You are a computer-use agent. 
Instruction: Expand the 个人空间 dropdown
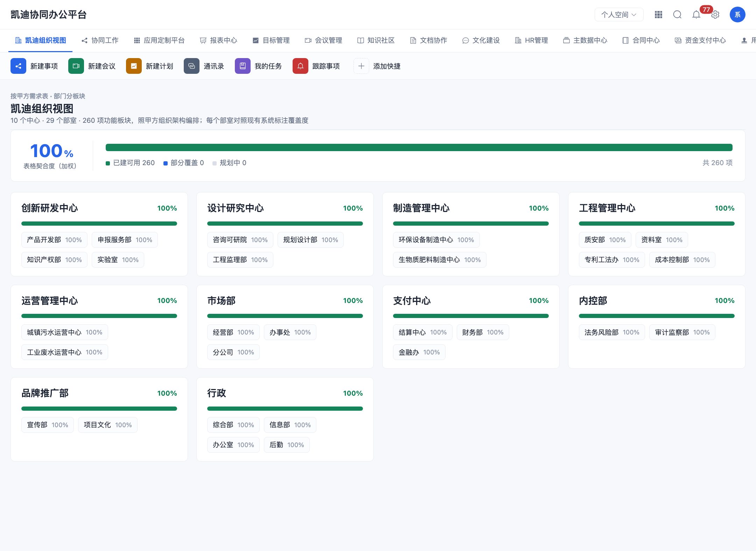click(619, 15)
